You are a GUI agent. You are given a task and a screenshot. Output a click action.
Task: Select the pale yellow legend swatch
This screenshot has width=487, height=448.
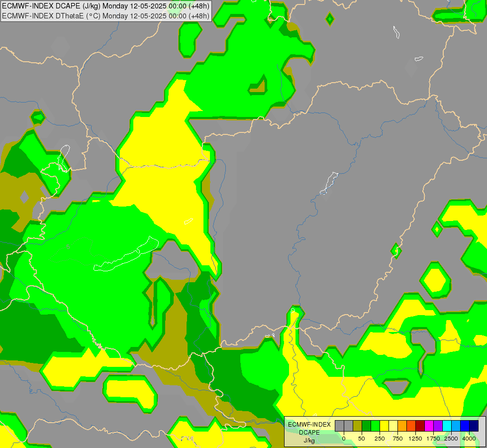coord(393,426)
